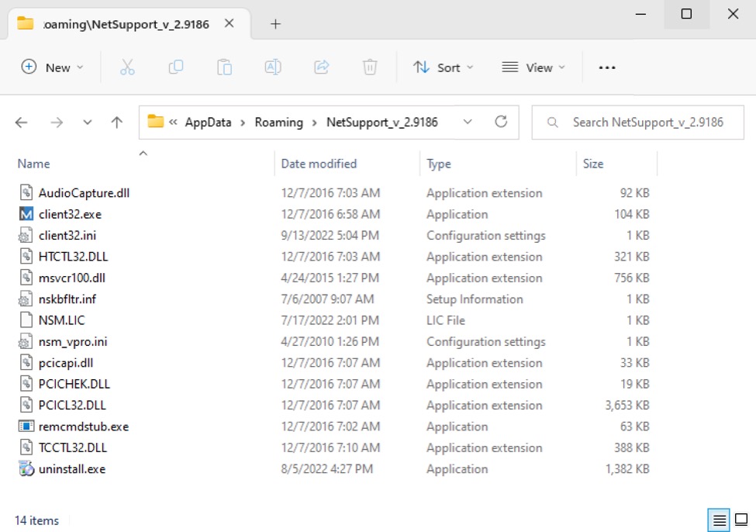This screenshot has width=756, height=532.
Task: Refresh the current folder view
Action: 501,122
